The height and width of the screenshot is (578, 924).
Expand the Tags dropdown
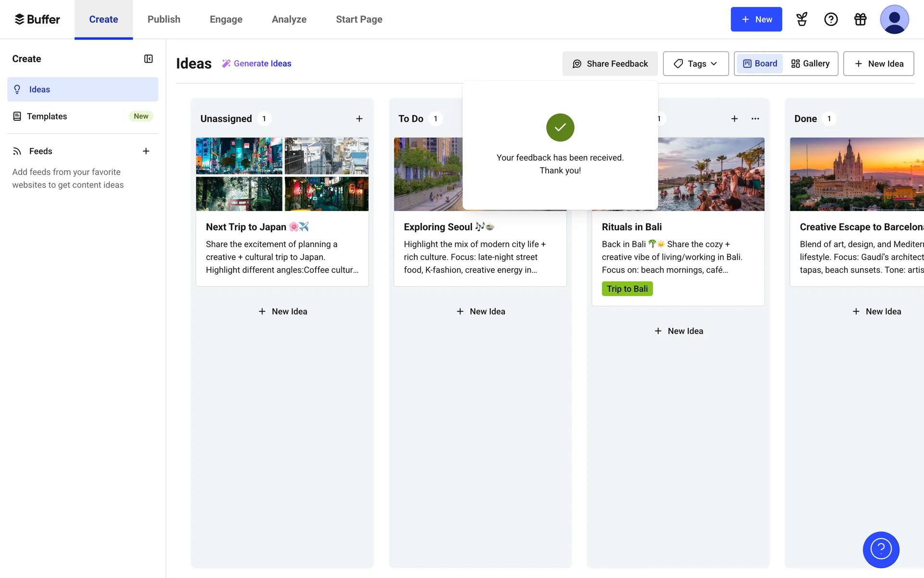point(695,64)
